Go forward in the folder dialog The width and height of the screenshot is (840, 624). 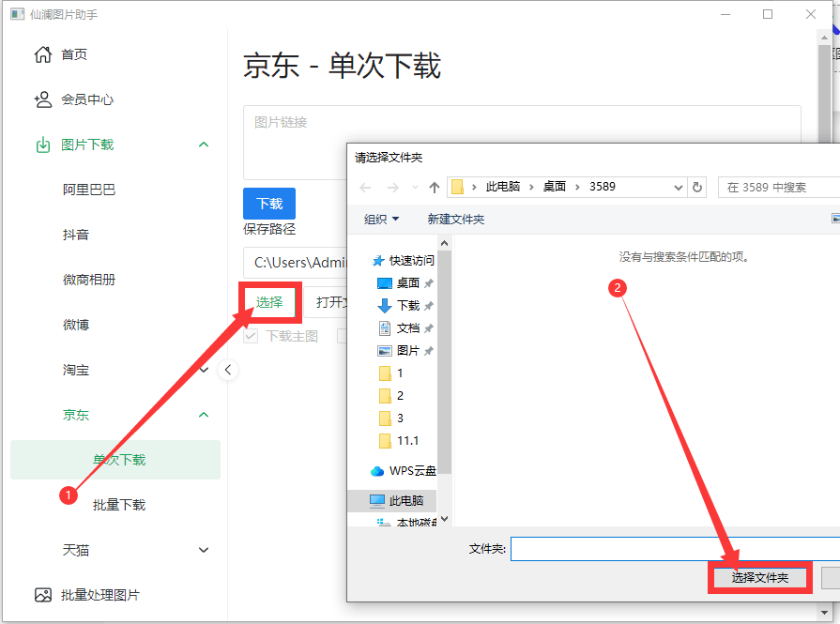(392, 188)
